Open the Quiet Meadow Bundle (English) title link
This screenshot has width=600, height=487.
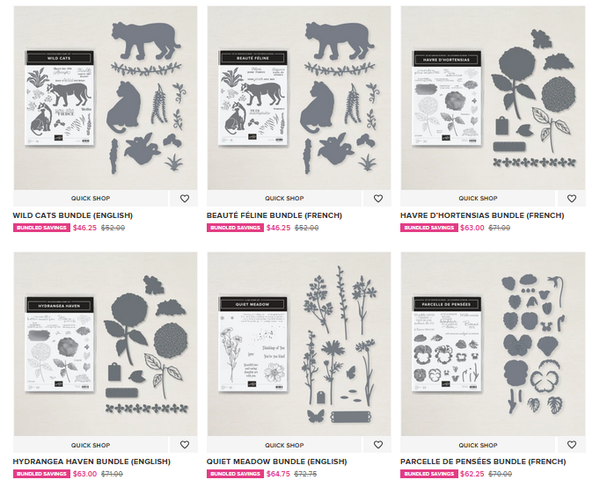(277, 462)
